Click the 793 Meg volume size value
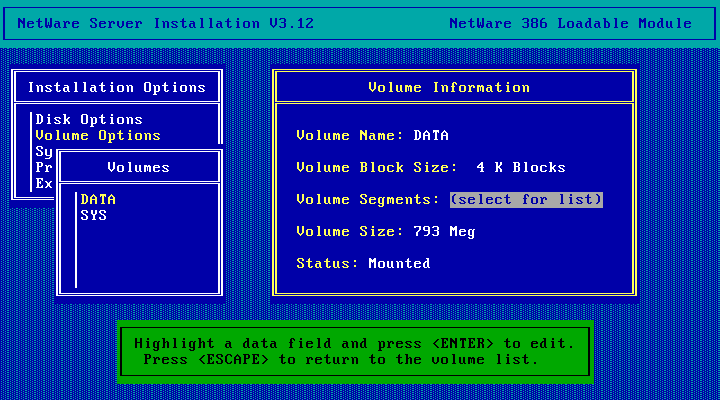Viewport: 720px width, 400px height. [444, 231]
